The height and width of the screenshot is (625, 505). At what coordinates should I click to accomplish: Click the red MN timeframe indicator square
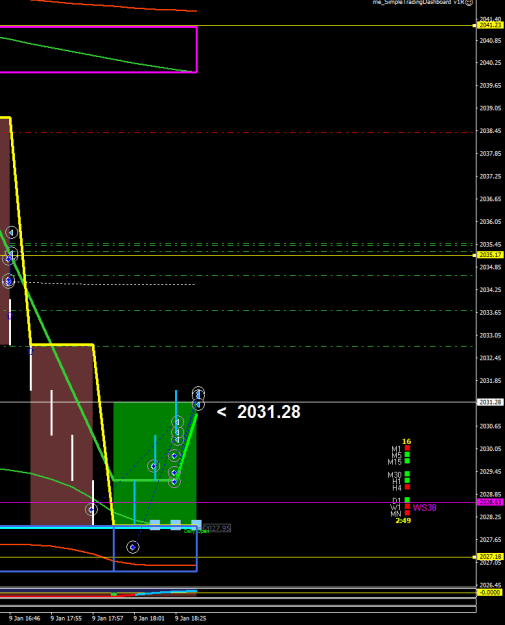[407, 513]
